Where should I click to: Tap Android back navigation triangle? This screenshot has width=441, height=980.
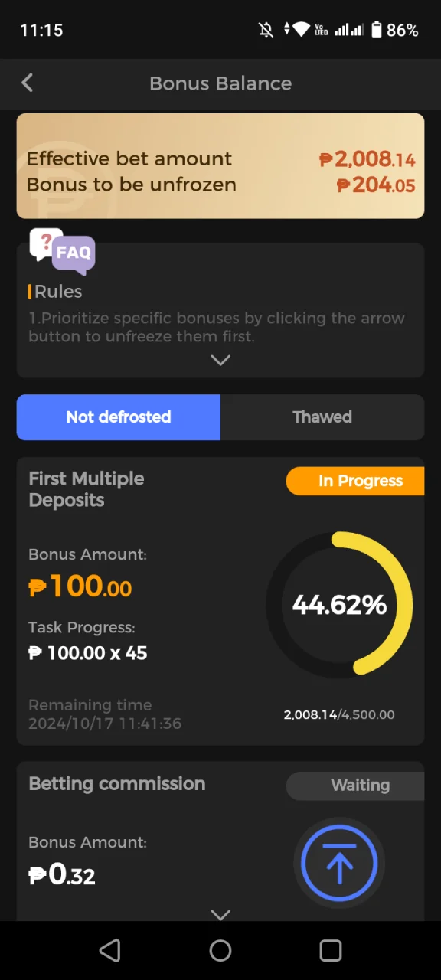pos(110,950)
